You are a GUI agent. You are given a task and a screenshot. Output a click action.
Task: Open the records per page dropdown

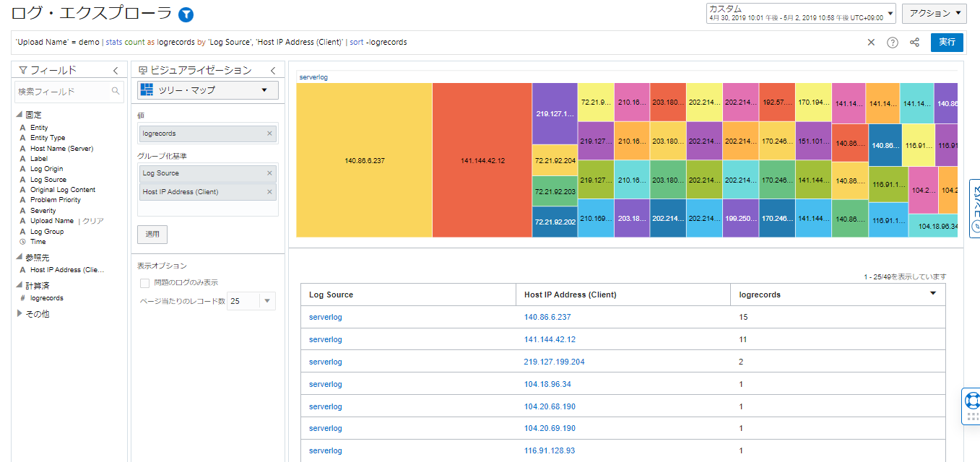(x=267, y=301)
